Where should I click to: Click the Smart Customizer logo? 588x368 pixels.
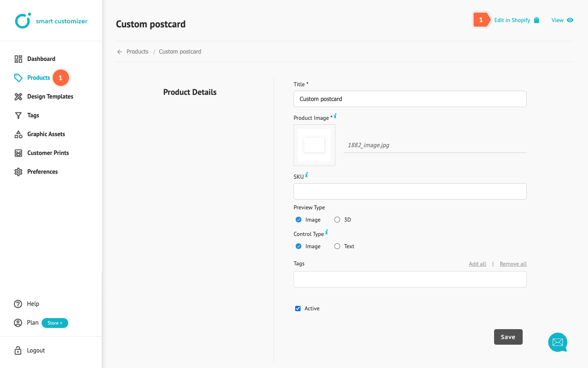click(51, 21)
